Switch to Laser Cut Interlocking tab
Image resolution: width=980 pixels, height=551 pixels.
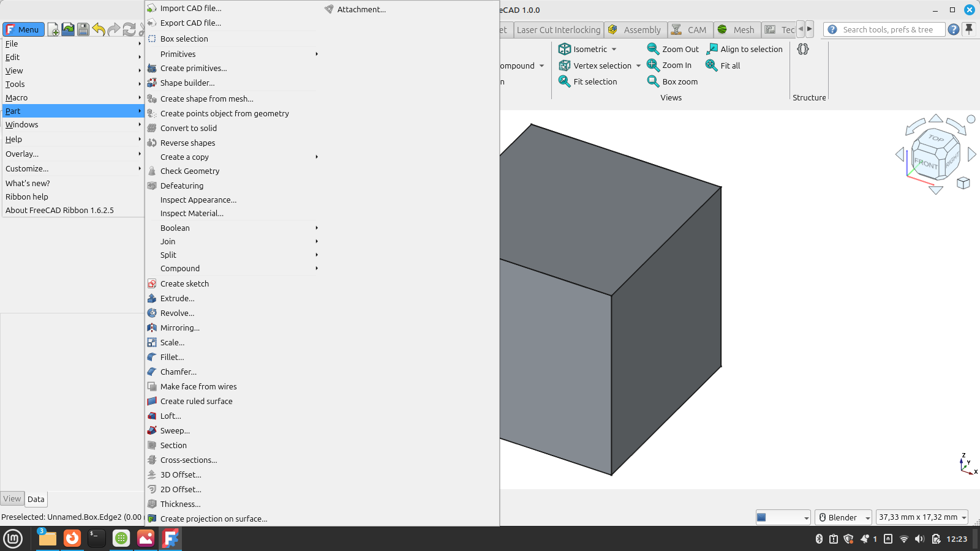[559, 29]
